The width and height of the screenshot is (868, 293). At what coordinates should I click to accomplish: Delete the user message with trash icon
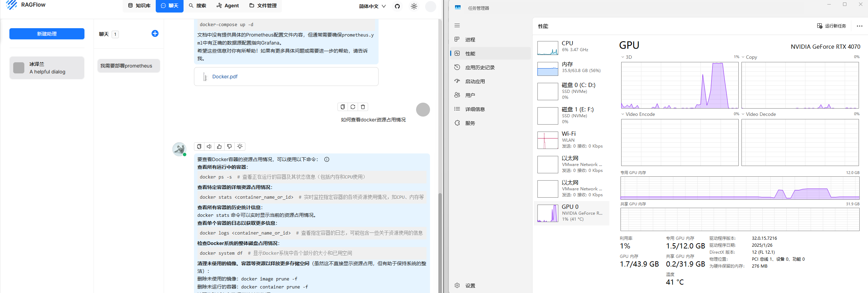point(363,107)
